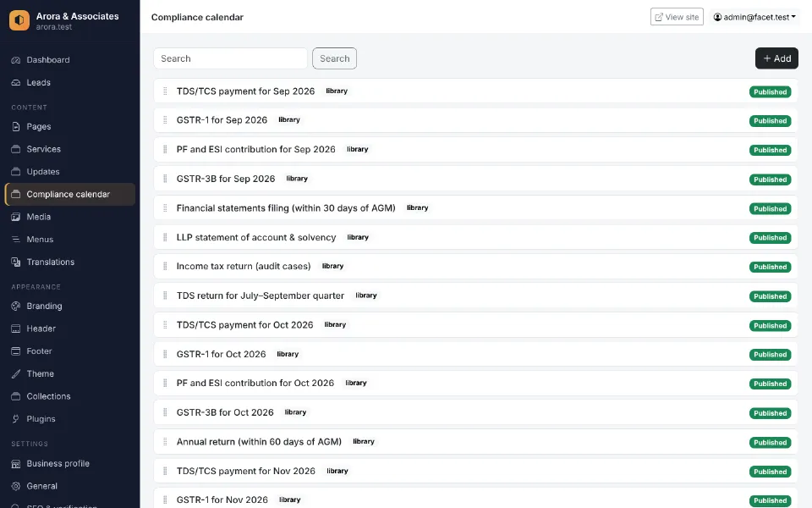Click the Leads inbox icon
The width and height of the screenshot is (812, 508).
[x=16, y=82]
